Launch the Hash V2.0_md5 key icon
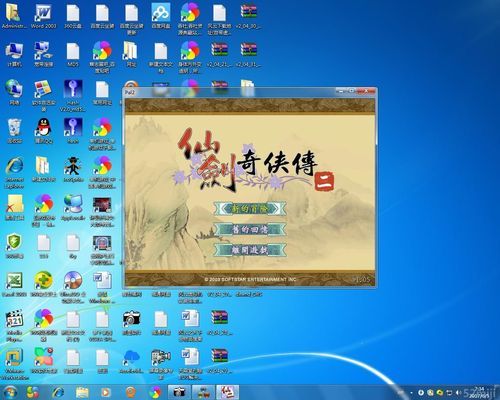This screenshot has width=500, height=400. pyautogui.click(x=73, y=95)
